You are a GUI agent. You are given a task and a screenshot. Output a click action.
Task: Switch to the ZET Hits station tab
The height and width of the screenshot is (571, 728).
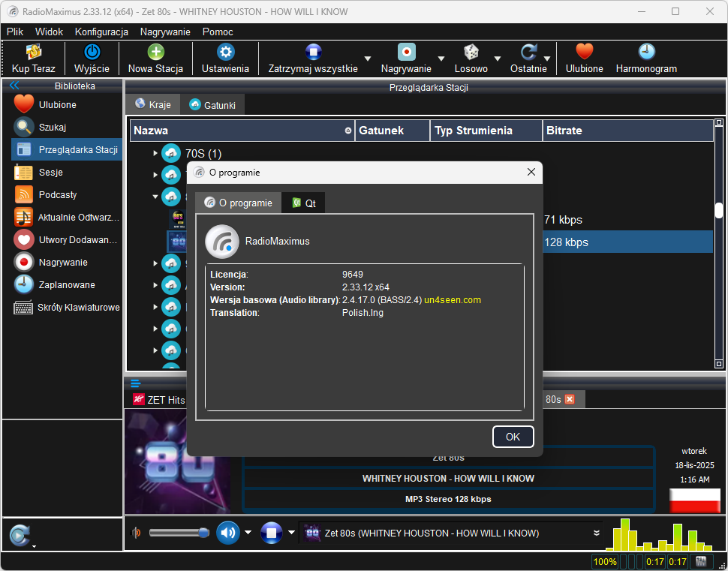click(x=158, y=400)
